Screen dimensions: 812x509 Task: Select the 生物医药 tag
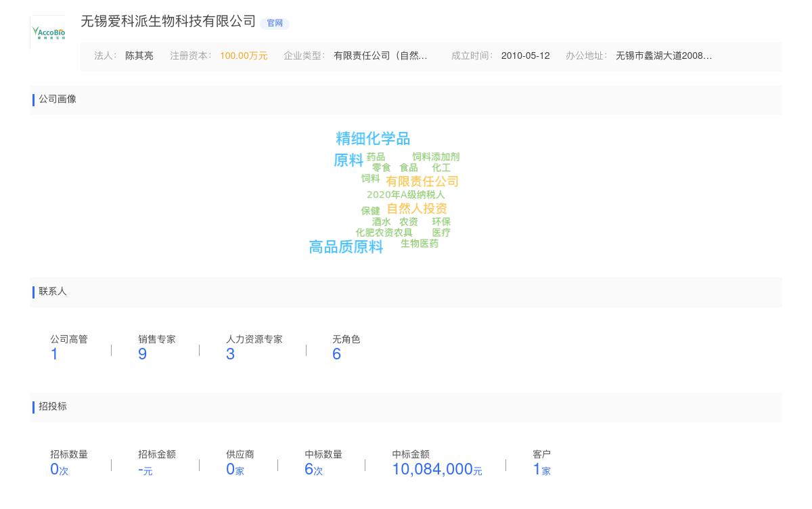(420, 244)
